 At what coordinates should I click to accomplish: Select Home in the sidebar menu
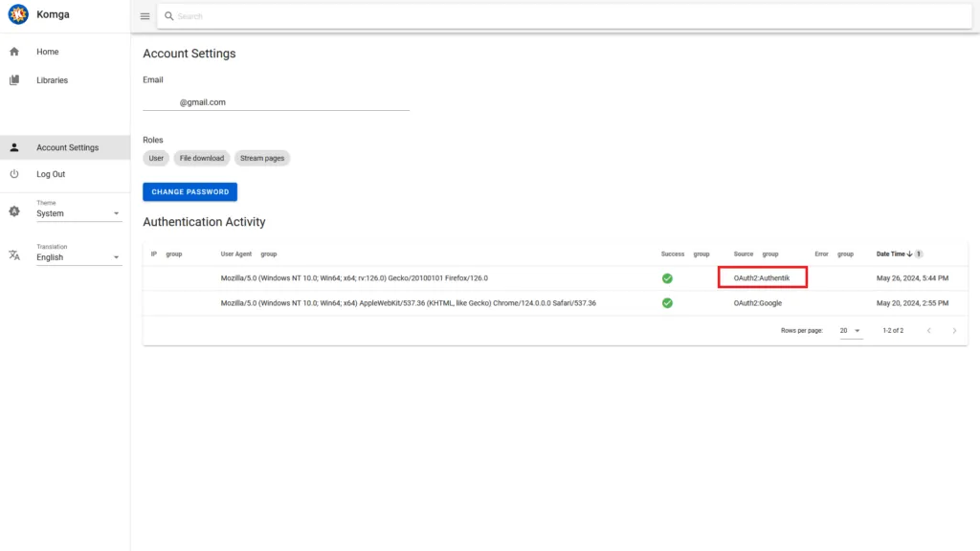[48, 52]
